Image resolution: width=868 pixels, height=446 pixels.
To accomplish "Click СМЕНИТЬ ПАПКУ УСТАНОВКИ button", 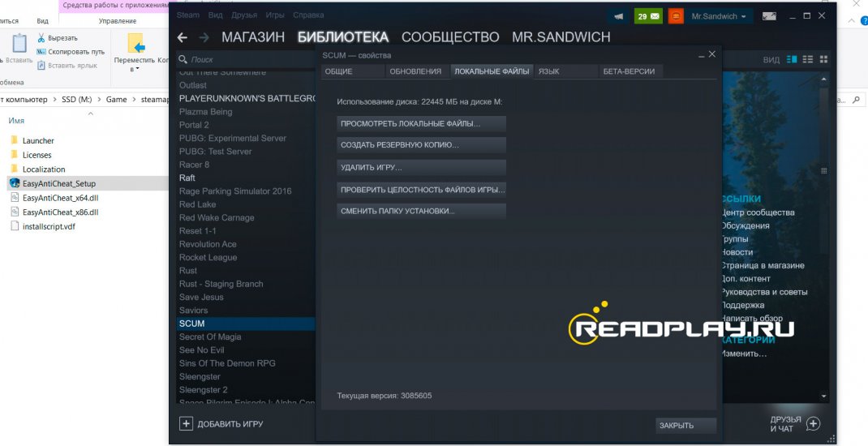I will coord(421,211).
